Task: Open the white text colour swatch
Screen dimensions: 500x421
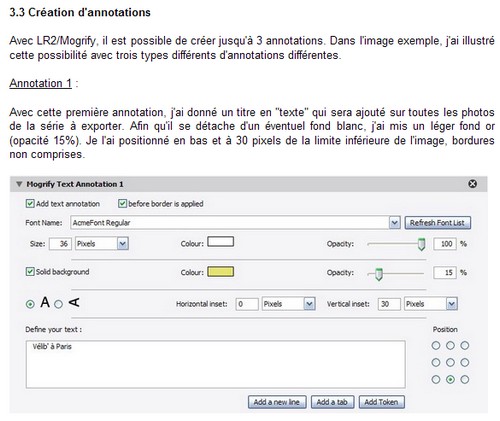Action: 221,242
